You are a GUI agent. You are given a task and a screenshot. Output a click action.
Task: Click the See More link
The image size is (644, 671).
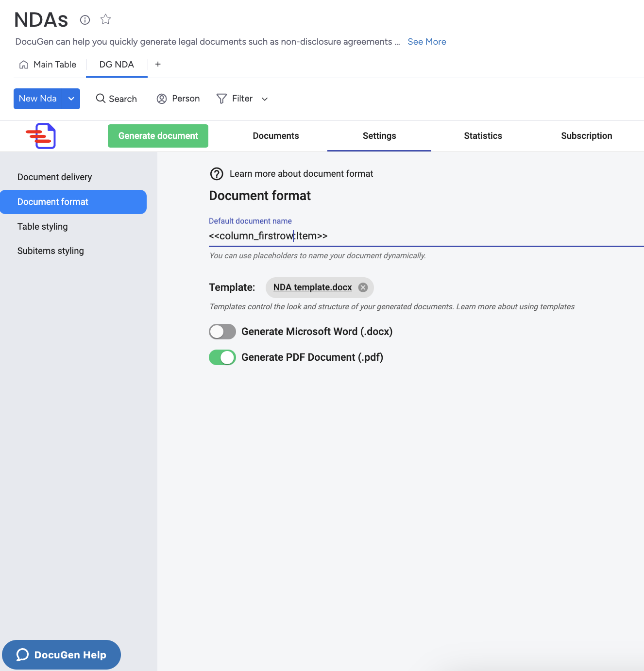coord(427,42)
